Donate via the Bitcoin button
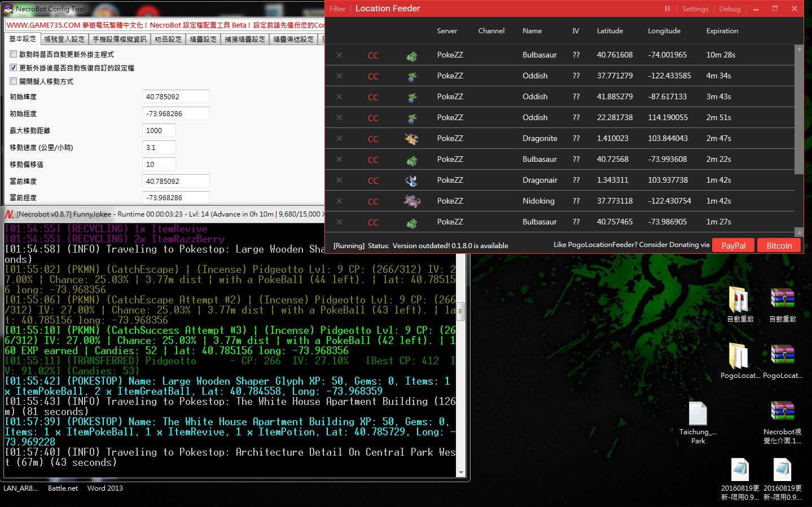 coord(779,245)
